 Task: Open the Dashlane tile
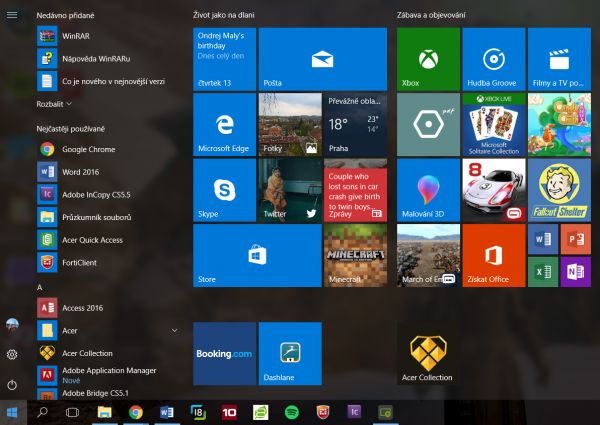pos(290,353)
